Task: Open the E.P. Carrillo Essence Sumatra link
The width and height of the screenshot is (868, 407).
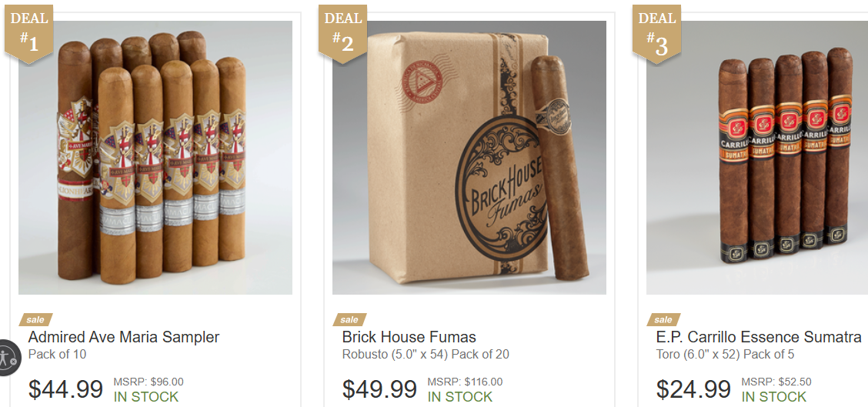Action: [x=759, y=337]
